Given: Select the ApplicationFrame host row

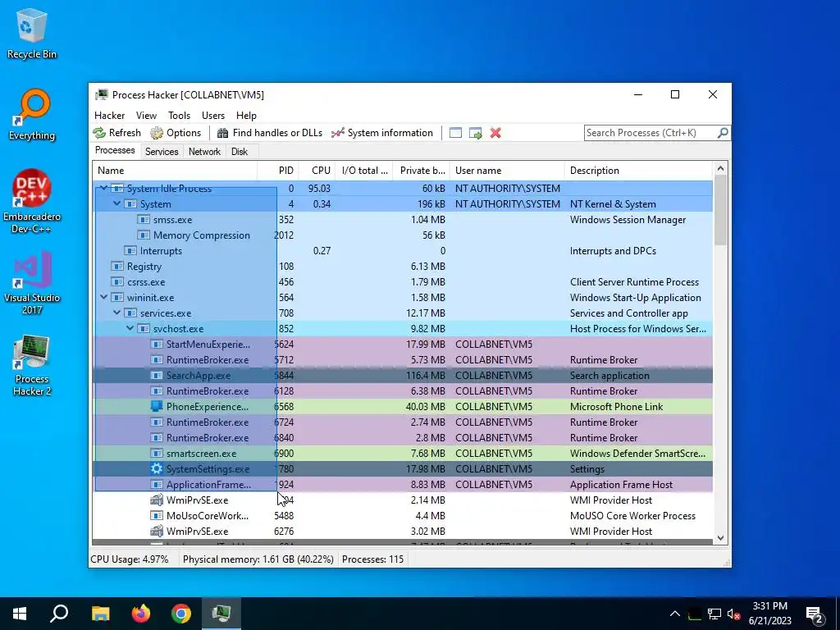Looking at the screenshot, I should click(403, 484).
